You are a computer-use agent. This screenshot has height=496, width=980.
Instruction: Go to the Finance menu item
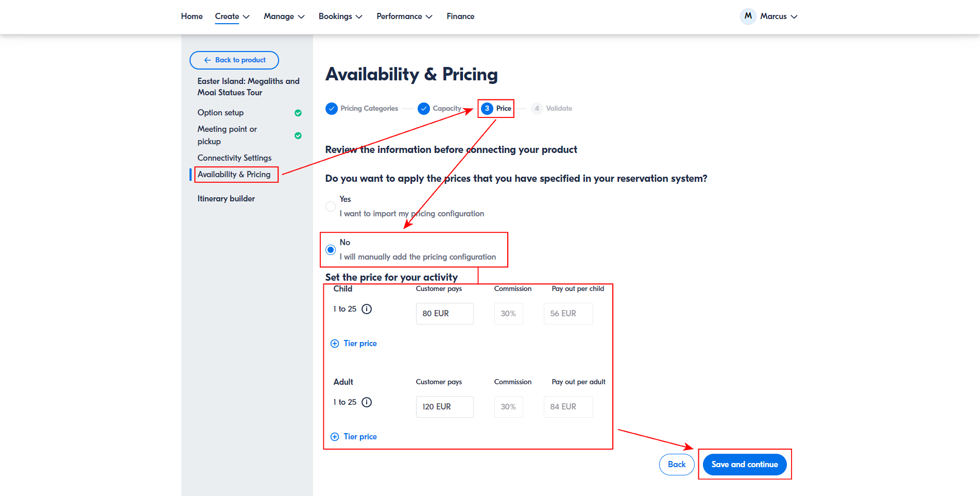(x=460, y=16)
